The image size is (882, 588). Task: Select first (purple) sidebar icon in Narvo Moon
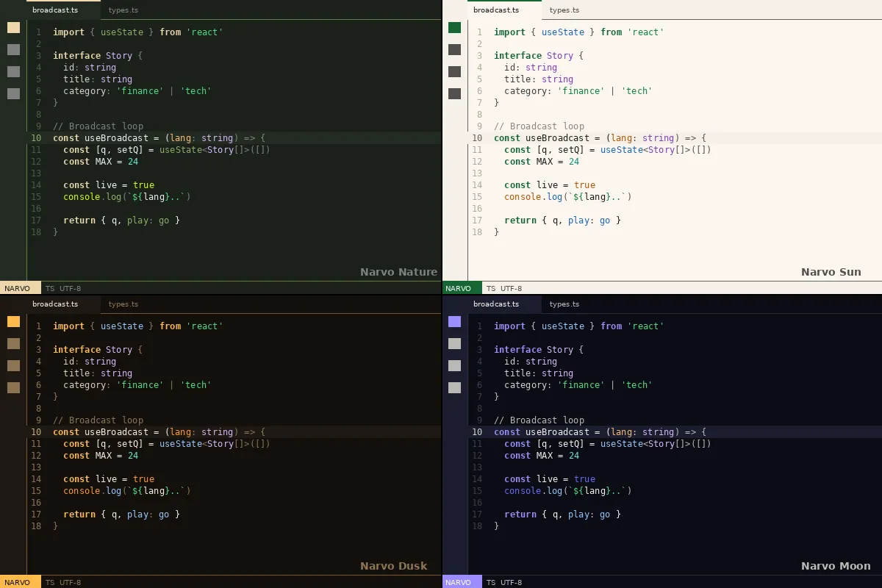[454, 322]
